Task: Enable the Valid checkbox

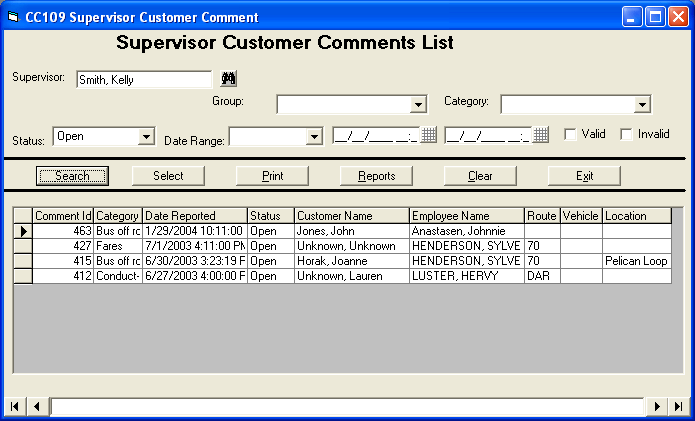Action: 570,134
